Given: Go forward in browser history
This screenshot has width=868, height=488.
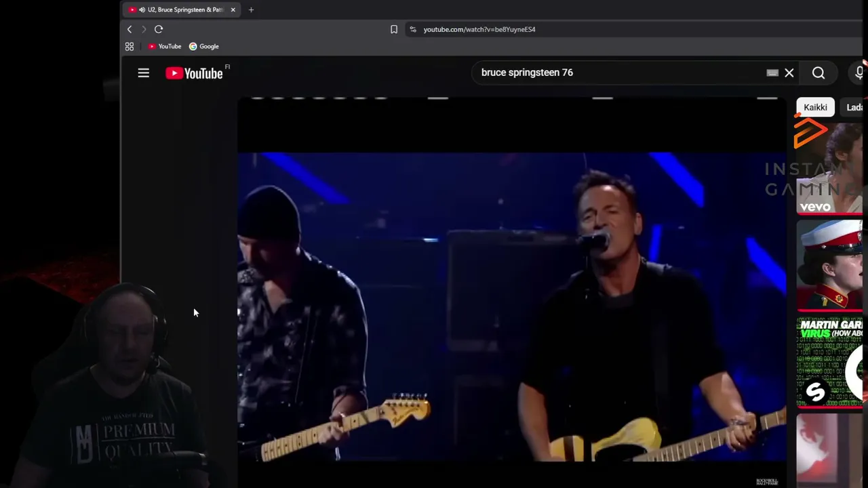Looking at the screenshot, I should click(x=144, y=29).
